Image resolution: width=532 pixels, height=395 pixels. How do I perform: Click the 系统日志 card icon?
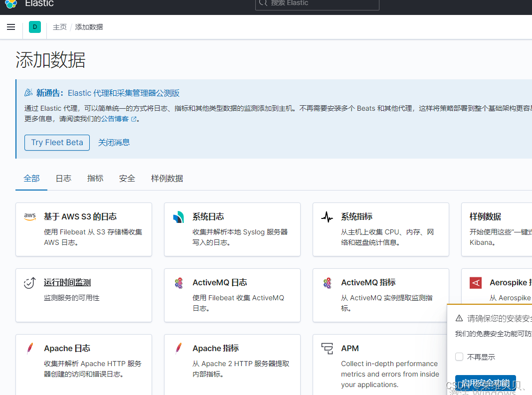click(178, 217)
